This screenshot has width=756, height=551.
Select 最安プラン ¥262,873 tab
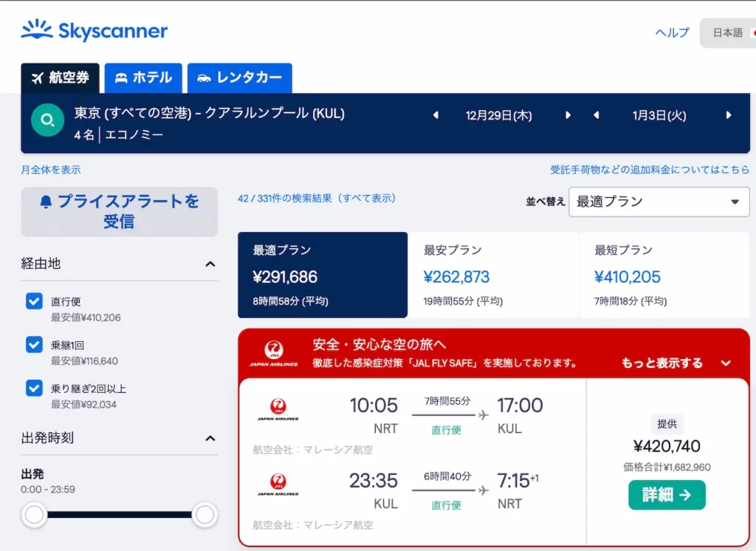[493, 275]
